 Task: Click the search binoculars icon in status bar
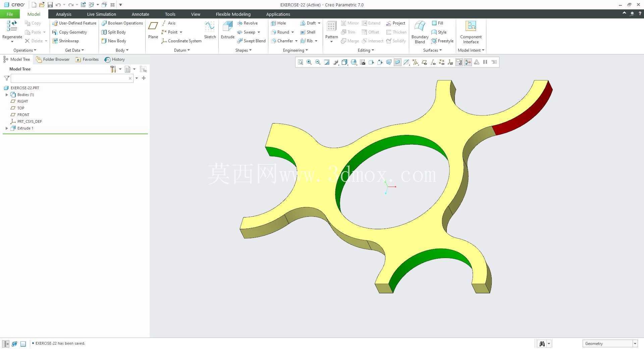[x=542, y=344]
